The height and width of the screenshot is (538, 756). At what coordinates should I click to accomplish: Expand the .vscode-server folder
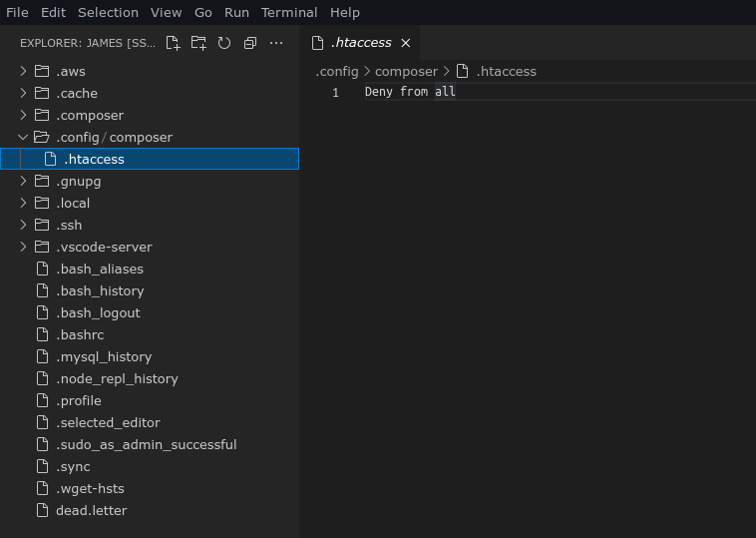tap(104, 247)
